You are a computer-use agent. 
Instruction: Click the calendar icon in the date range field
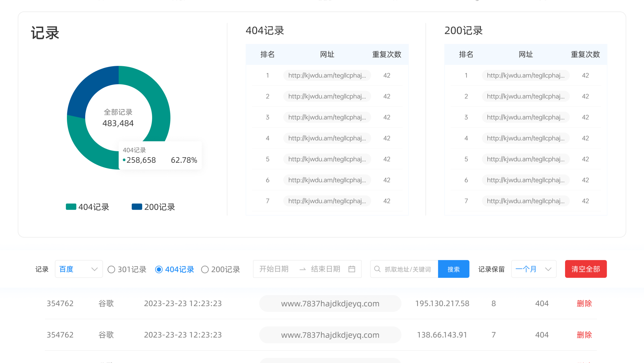(x=352, y=269)
